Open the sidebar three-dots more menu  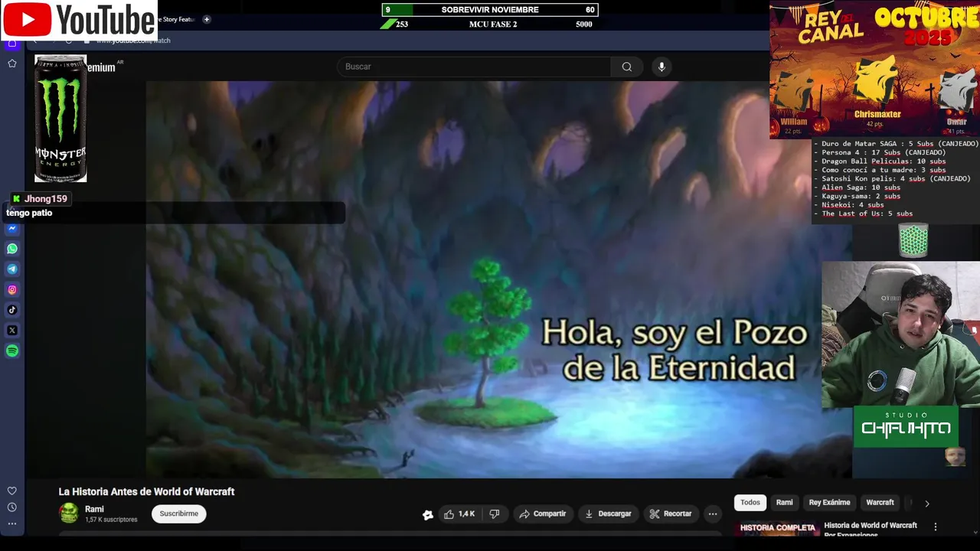[x=12, y=523]
